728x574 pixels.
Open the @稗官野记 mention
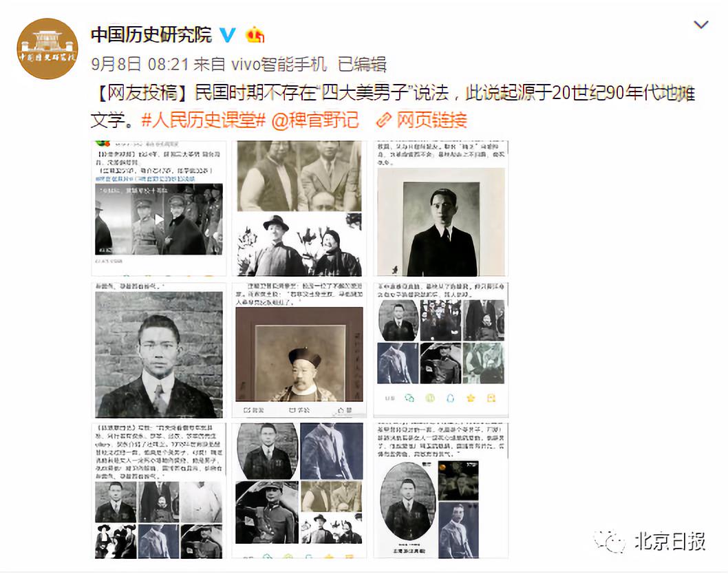pyautogui.click(x=315, y=120)
